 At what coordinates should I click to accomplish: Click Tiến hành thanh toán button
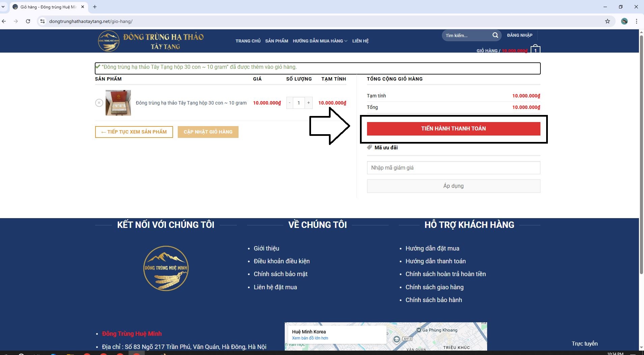453,128
